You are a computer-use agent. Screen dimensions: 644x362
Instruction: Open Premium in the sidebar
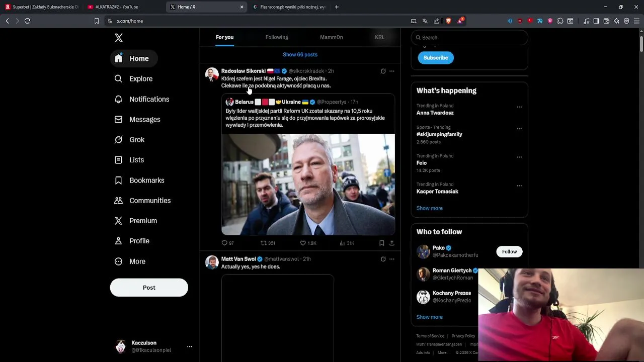pyautogui.click(x=136, y=221)
